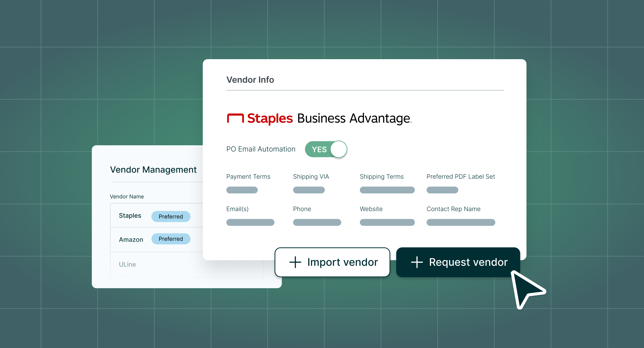644x348 pixels.
Task: Click the Contact Rep Name label
Action: click(x=453, y=209)
